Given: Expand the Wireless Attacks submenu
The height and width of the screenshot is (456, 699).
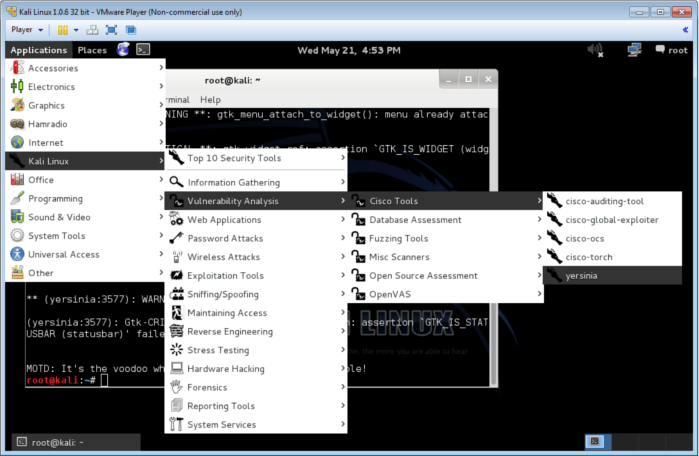Looking at the screenshot, I should point(223,257).
